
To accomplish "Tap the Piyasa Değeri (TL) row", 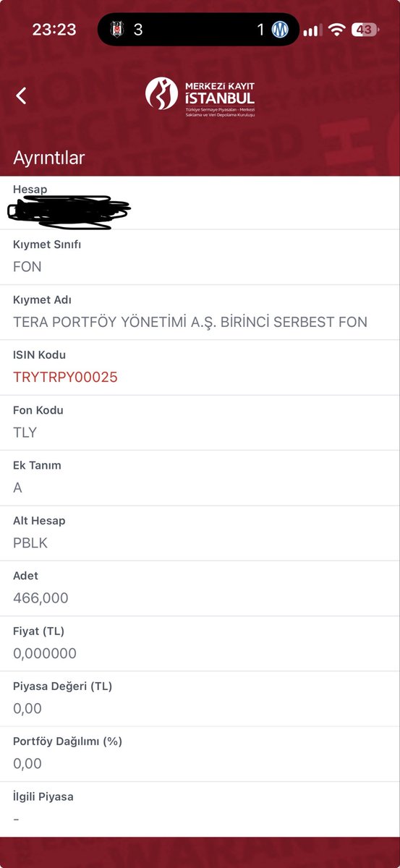I will 200,699.
